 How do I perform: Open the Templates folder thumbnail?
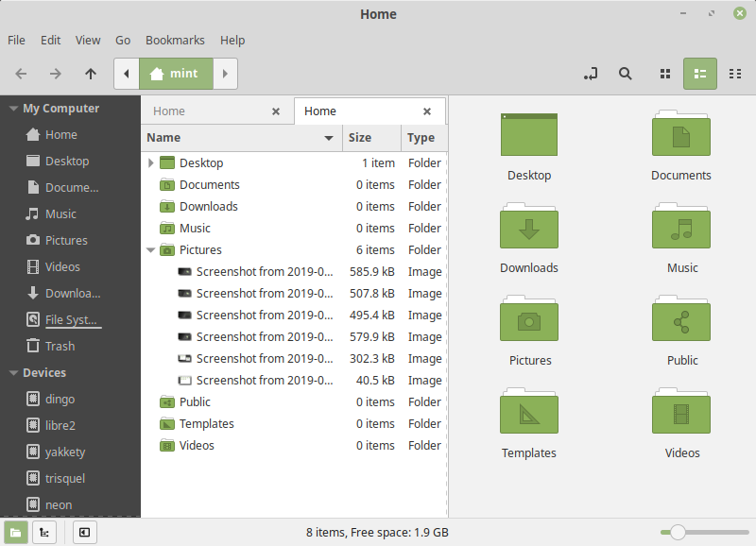coord(528,412)
